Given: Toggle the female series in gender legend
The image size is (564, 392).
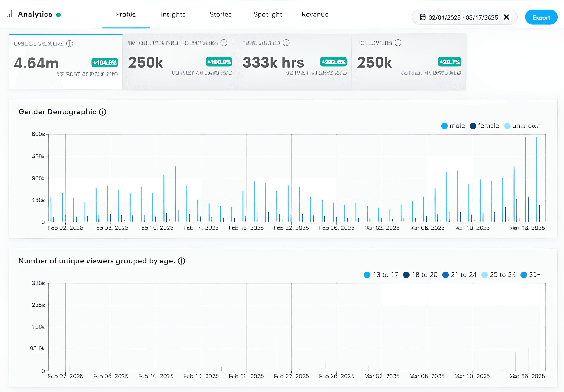Looking at the screenshot, I should pyautogui.click(x=484, y=126).
